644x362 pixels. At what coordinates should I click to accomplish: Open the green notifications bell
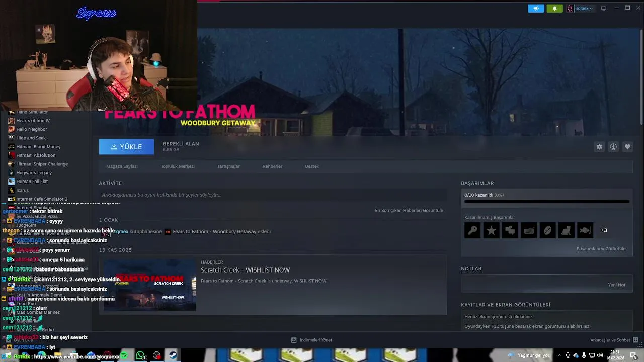tap(554, 8)
